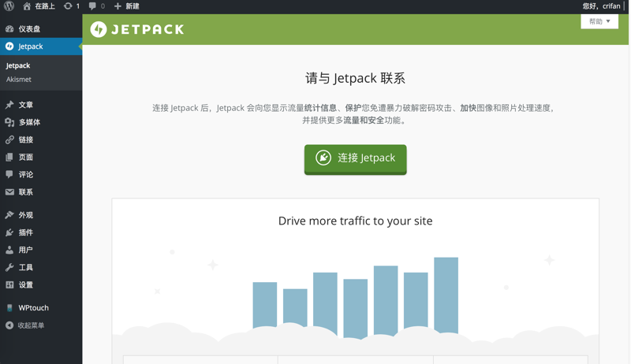
Task: Click the wrench icon beside '工具'
Action: coord(9,267)
